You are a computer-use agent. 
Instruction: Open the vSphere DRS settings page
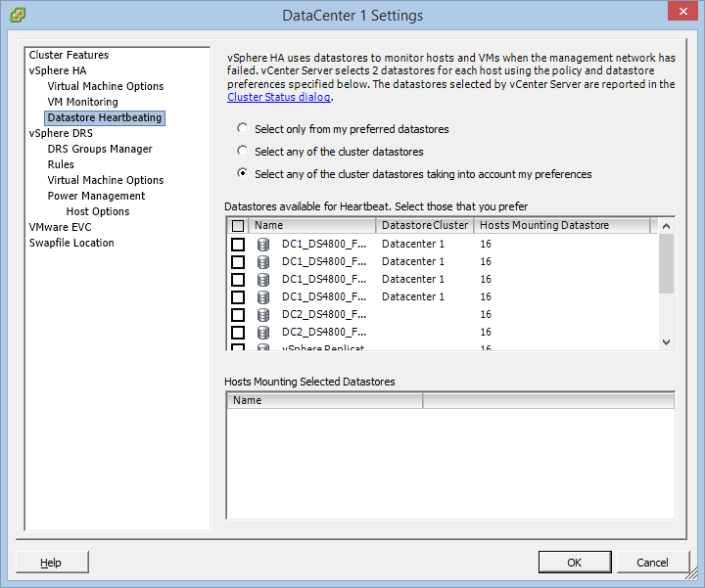coord(61,133)
